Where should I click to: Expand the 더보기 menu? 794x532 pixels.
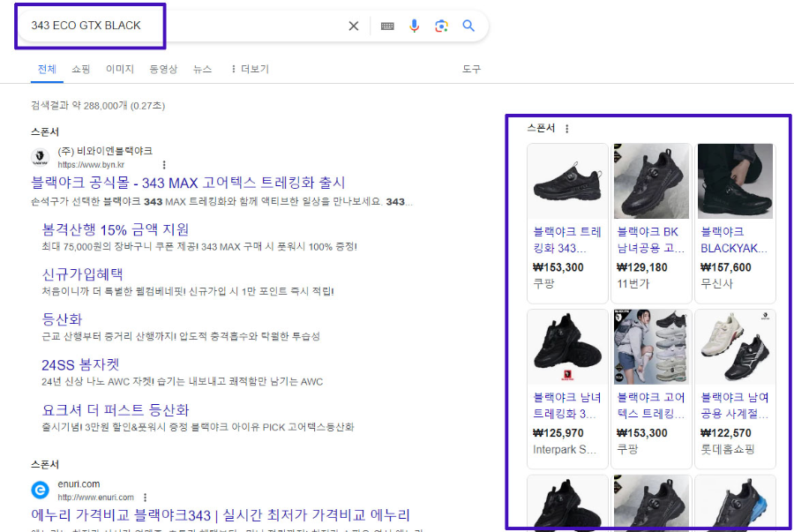[x=251, y=69]
